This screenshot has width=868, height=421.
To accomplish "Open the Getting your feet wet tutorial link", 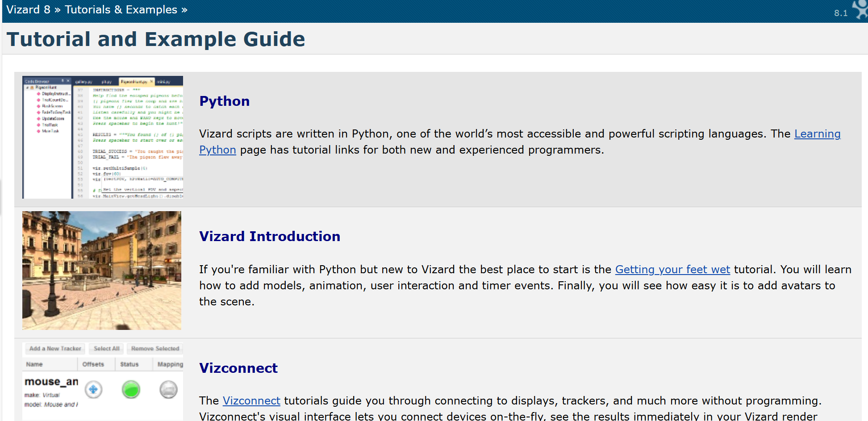I will (672, 269).
